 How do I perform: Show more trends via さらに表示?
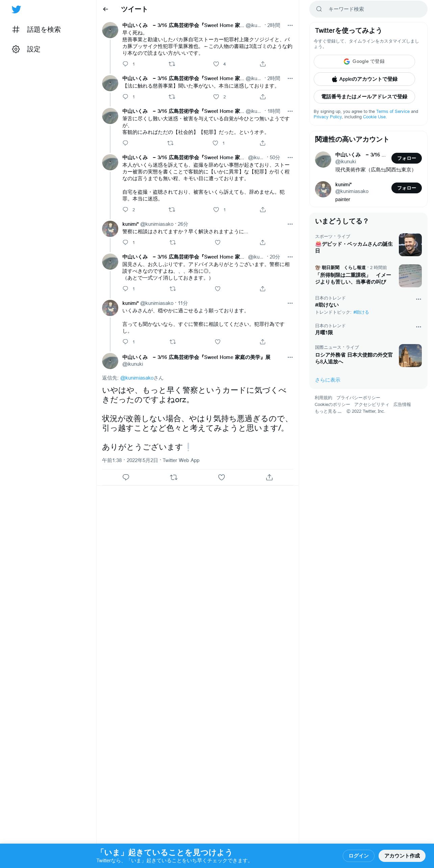328,380
